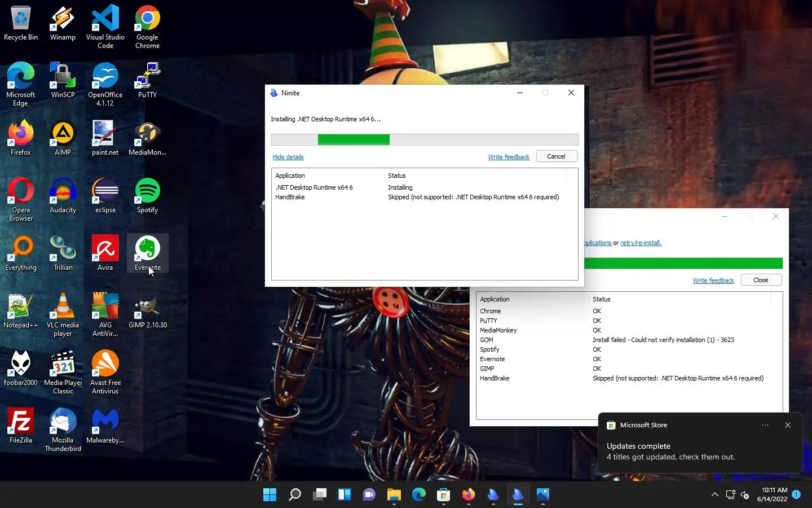Screen dimensions: 812x508
Task: Open the Microsoft Store notification options (three dots)
Action: 765,425
